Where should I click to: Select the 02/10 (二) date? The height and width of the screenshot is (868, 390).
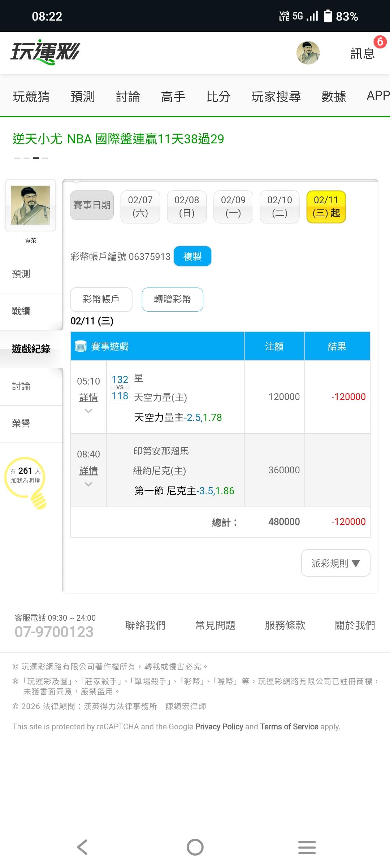tap(279, 207)
